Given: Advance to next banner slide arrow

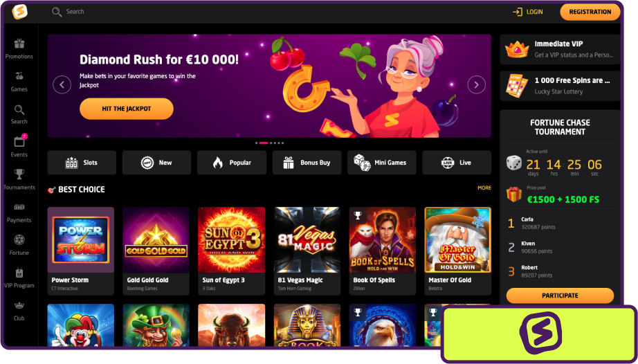Looking at the screenshot, I should (x=476, y=84).
